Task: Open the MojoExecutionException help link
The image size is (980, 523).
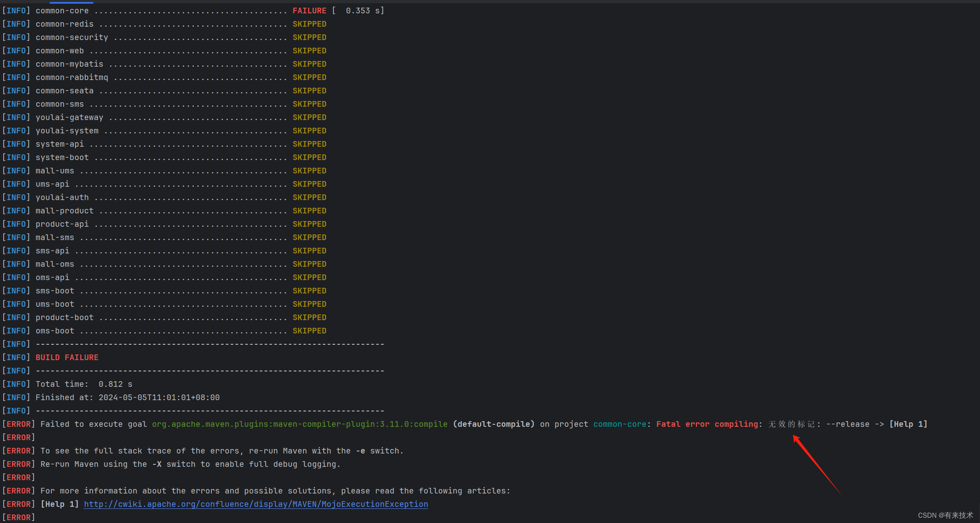Action: pos(255,504)
